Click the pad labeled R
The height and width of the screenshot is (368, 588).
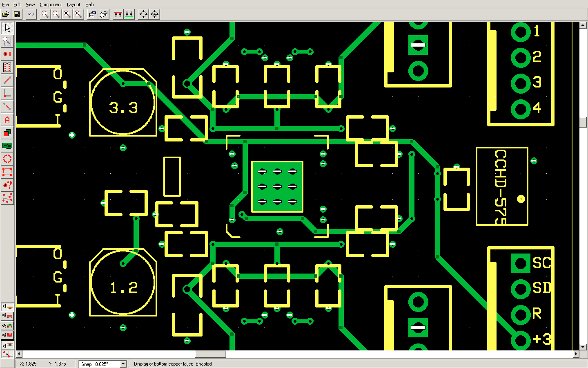(521, 315)
